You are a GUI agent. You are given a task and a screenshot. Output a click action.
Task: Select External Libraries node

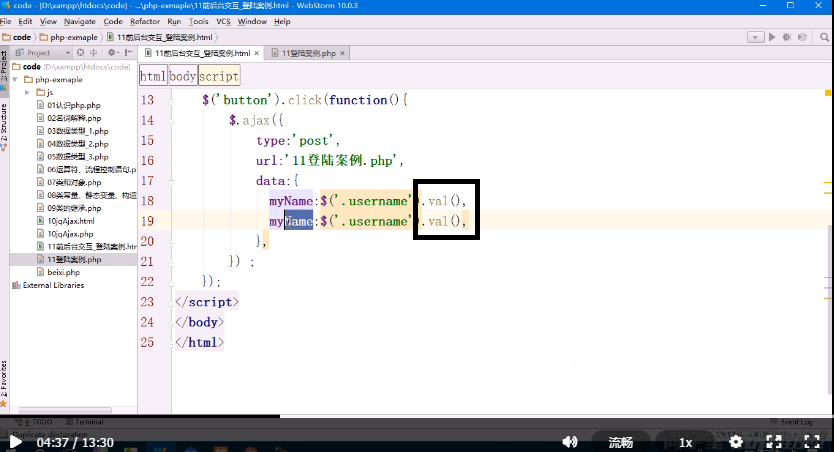(x=48, y=285)
